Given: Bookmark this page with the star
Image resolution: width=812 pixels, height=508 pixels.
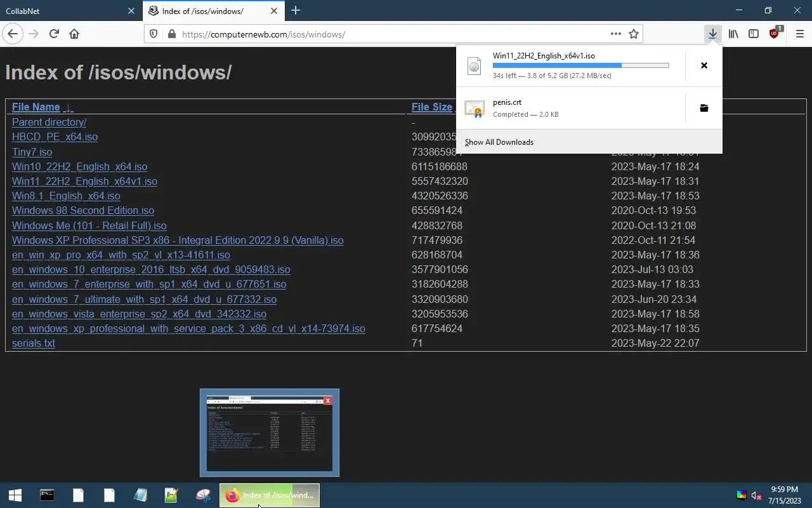Looking at the screenshot, I should click(x=633, y=34).
